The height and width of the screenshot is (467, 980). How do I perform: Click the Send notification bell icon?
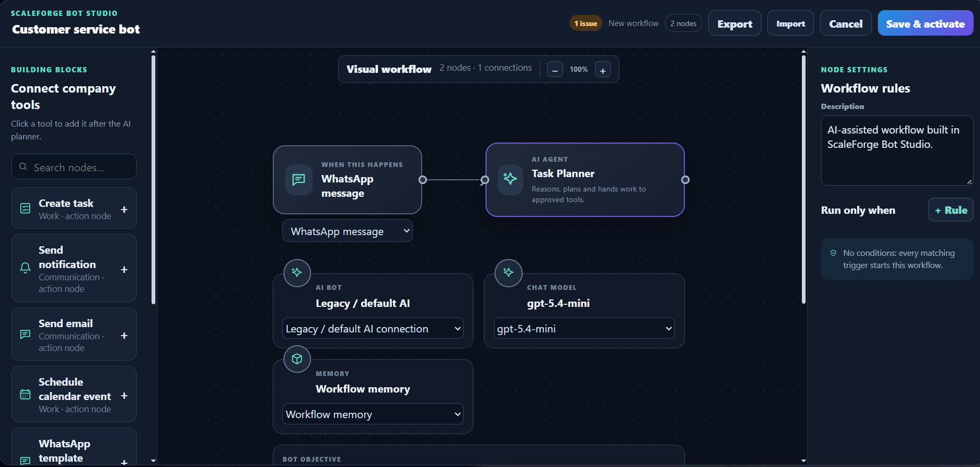click(25, 268)
